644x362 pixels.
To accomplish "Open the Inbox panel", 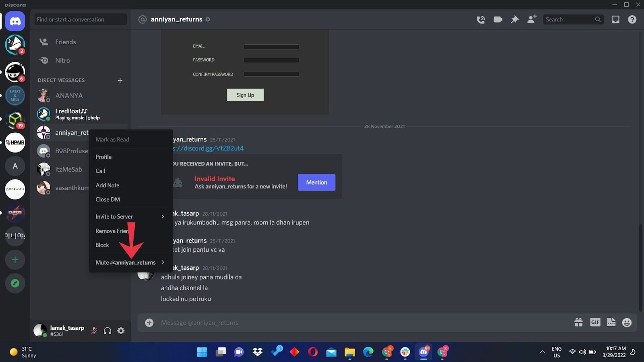I will click(615, 19).
